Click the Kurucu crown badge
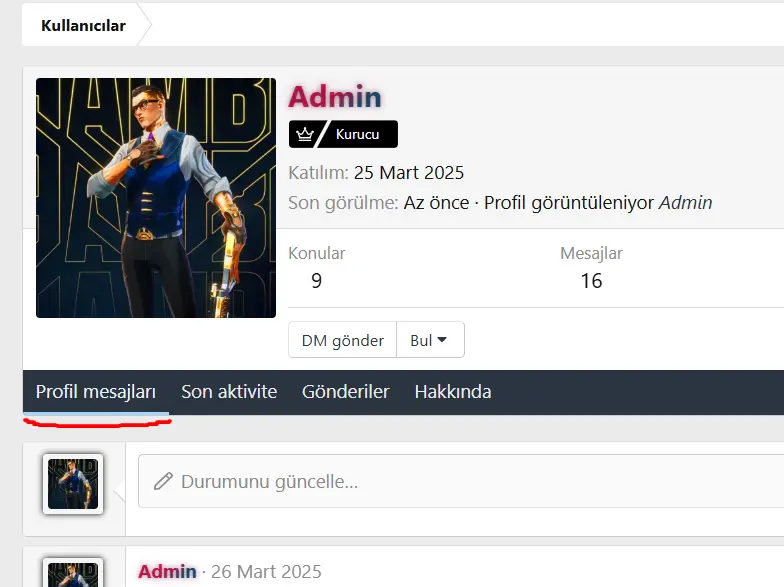This screenshot has width=784, height=587. click(x=343, y=134)
